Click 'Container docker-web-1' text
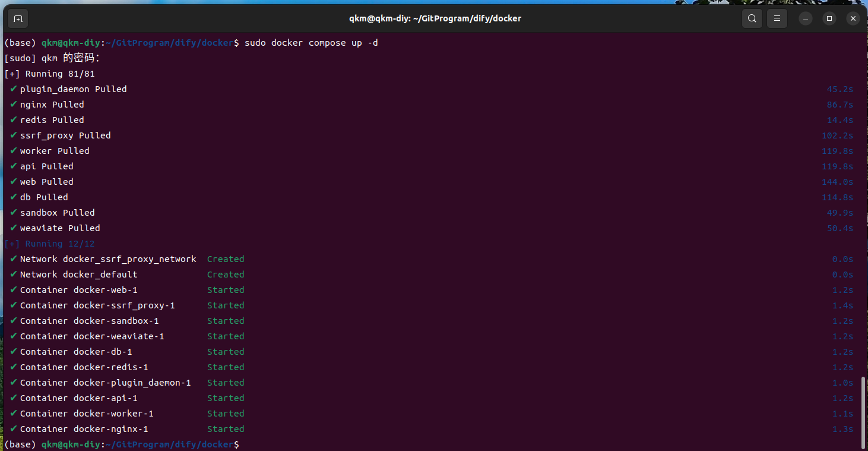The image size is (868, 451). click(x=79, y=290)
